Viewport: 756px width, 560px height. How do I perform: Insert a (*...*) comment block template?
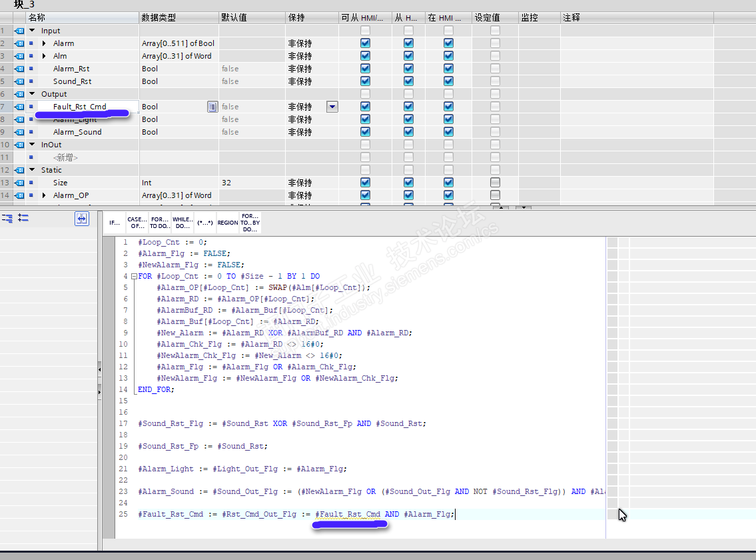click(205, 223)
